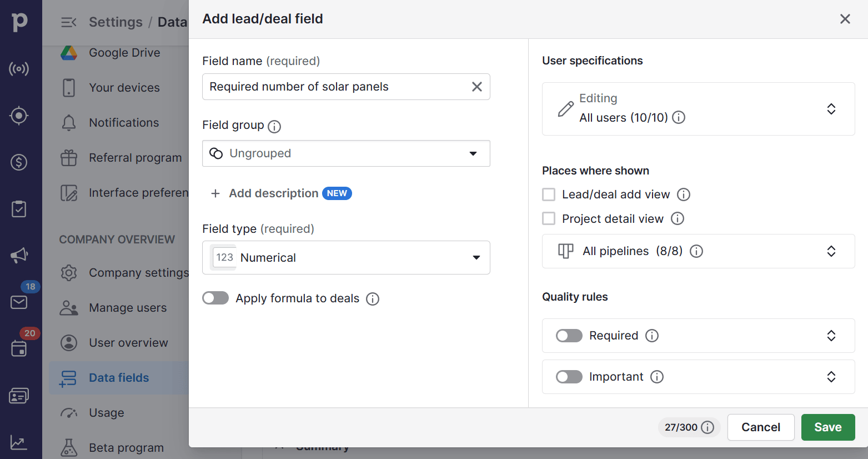Collapse the settings sidebar

68,22
